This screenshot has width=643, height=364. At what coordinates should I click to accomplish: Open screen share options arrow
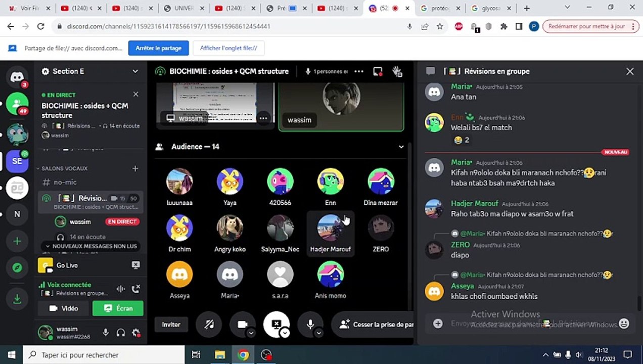pos(285,333)
